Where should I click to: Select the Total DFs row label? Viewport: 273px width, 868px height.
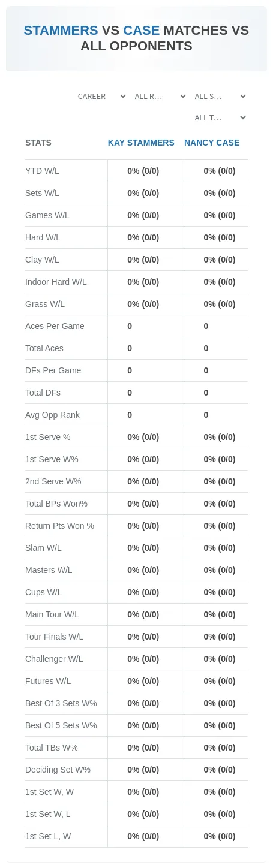point(43,393)
